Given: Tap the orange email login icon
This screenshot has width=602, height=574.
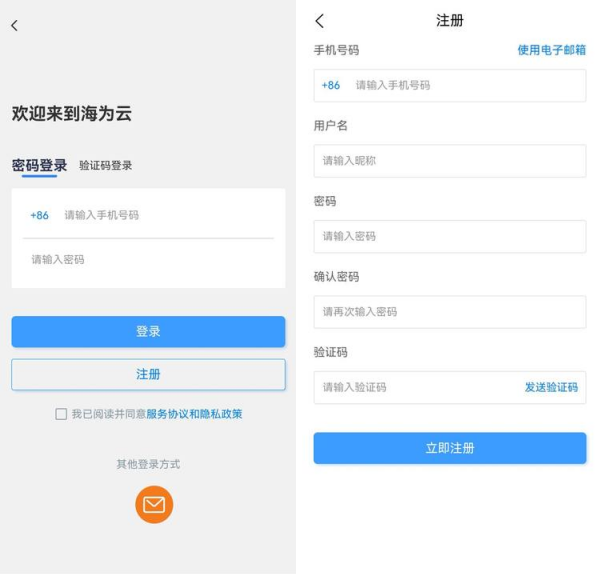Looking at the screenshot, I should click(x=154, y=504).
